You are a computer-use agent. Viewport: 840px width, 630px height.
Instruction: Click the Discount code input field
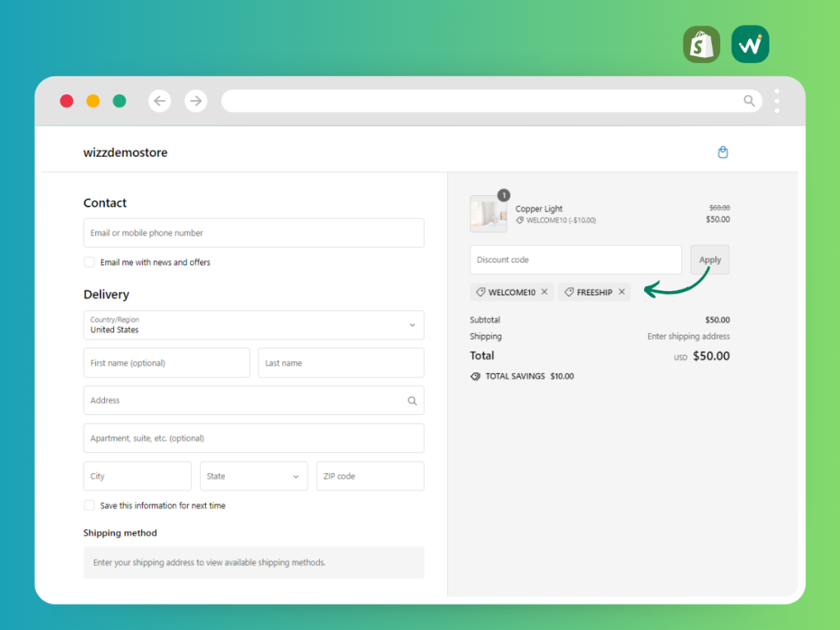(576, 260)
